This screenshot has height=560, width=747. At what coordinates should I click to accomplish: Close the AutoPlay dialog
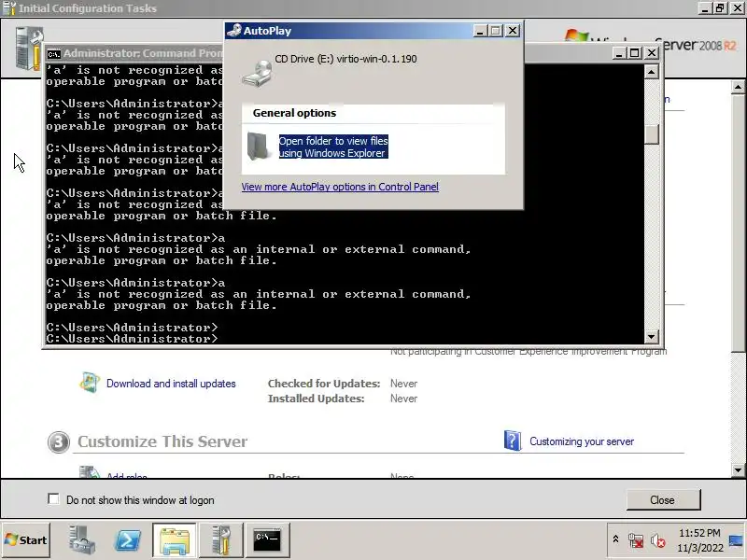coord(512,31)
